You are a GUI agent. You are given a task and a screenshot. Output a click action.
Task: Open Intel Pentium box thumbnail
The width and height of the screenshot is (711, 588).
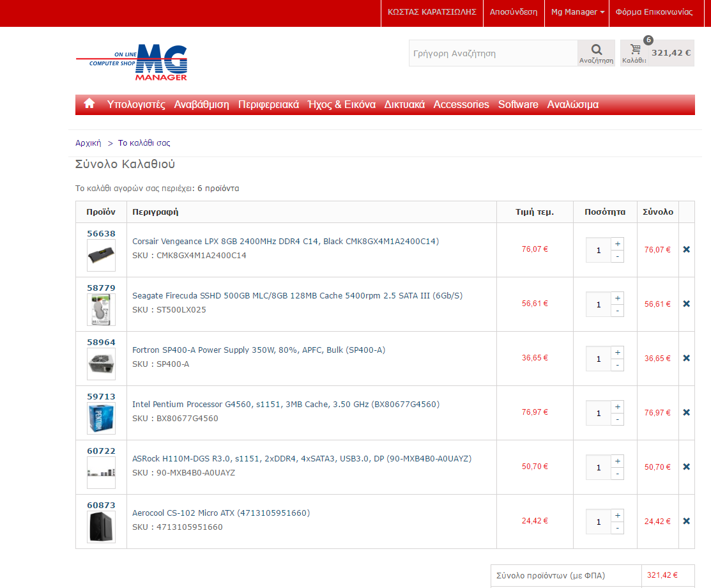tap(101, 419)
